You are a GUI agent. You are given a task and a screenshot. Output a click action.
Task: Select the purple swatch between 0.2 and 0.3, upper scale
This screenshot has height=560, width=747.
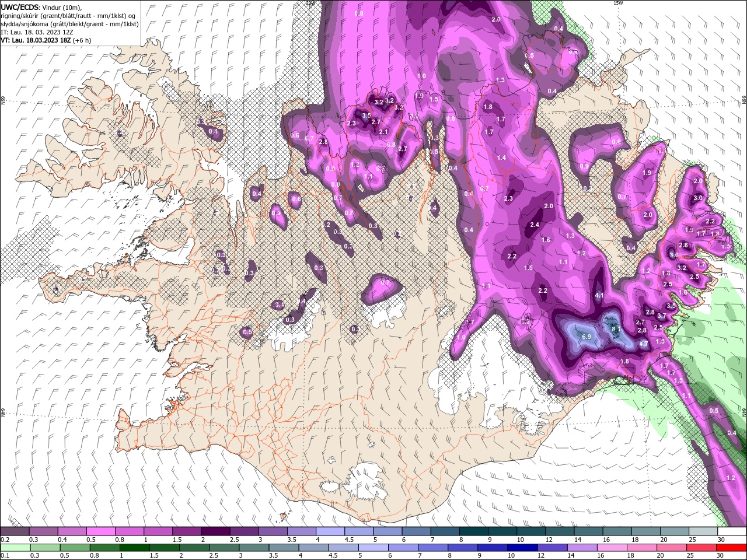(15, 531)
